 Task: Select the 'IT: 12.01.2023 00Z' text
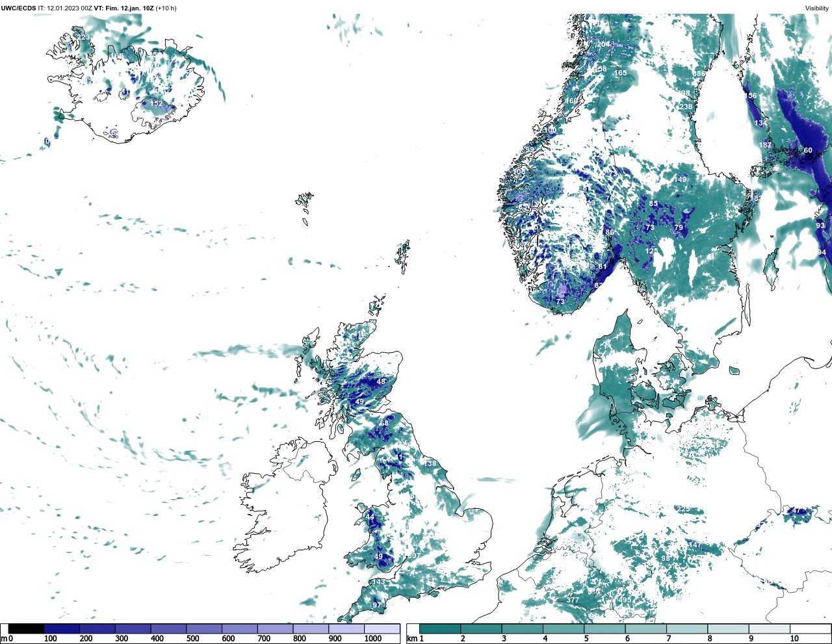coord(65,8)
